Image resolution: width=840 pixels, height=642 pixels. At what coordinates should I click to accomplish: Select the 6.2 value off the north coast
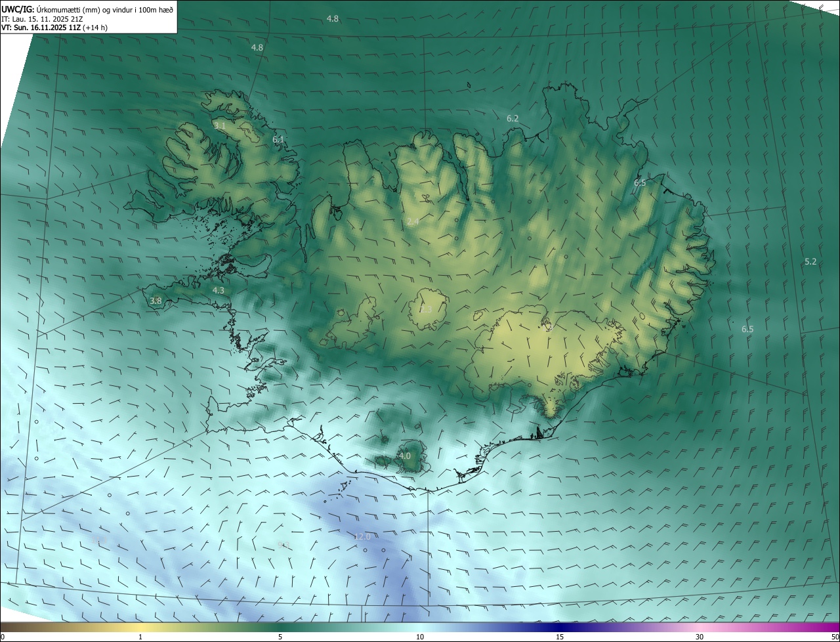513,118
